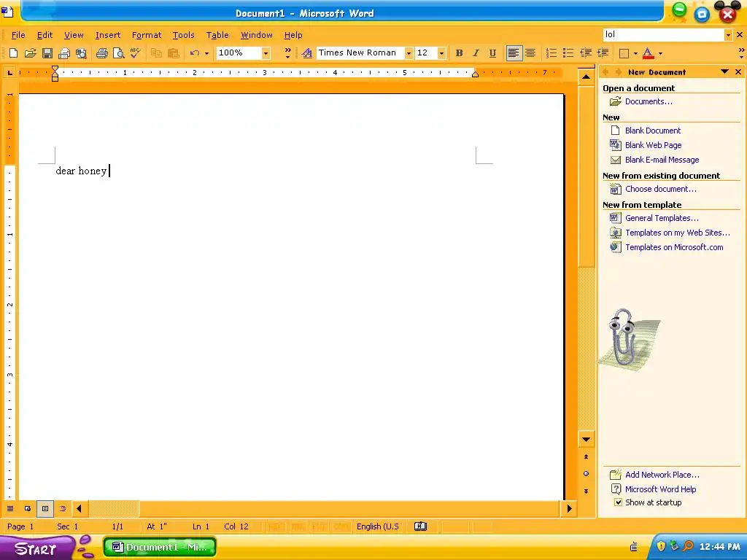Open Print Preview from the toolbar
The width and height of the screenshot is (747, 560).
click(x=119, y=52)
